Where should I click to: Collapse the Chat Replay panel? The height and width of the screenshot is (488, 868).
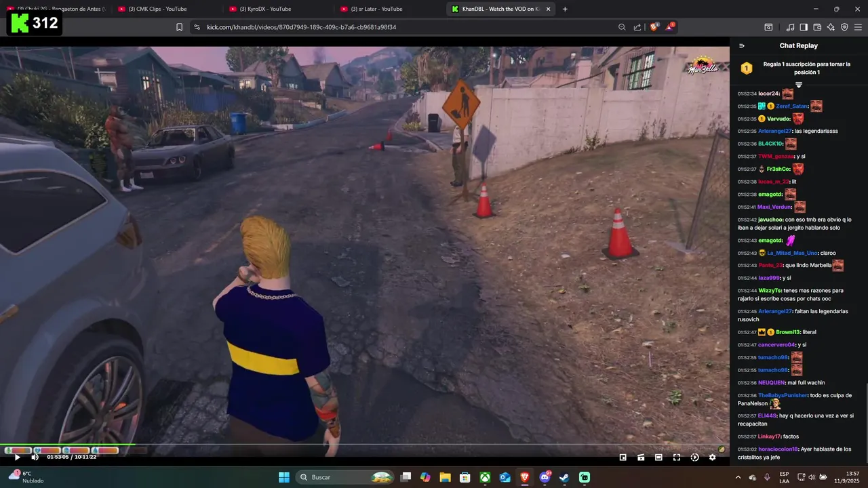[742, 46]
